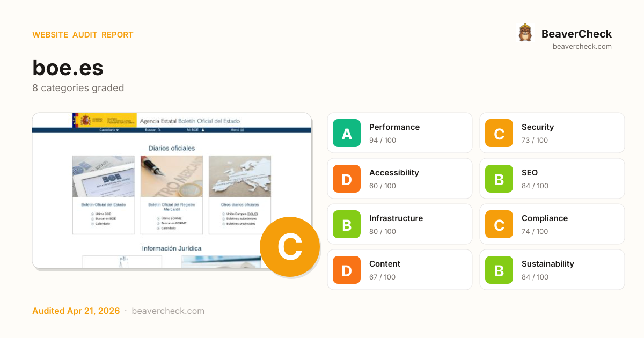Click the Boletín Oficial del Estado thumbnail image
The height and width of the screenshot is (338, 644).
(x=104, y=177)
